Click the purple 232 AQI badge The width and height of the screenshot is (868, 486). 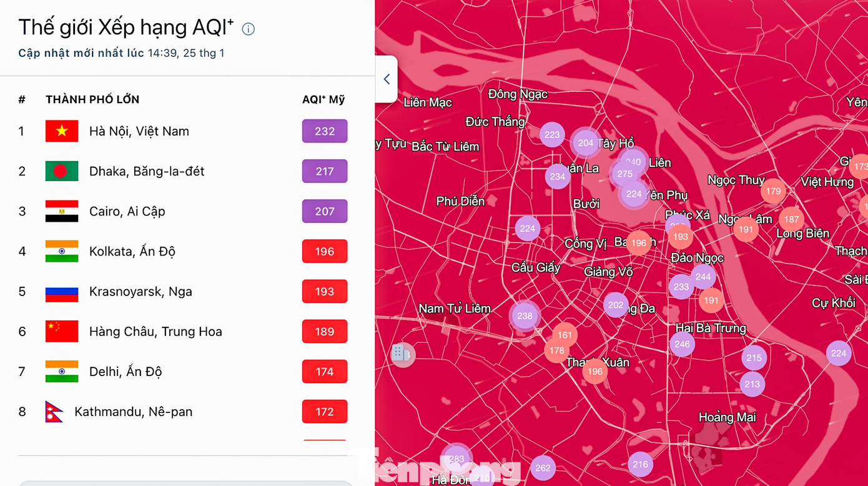[324, 131]
